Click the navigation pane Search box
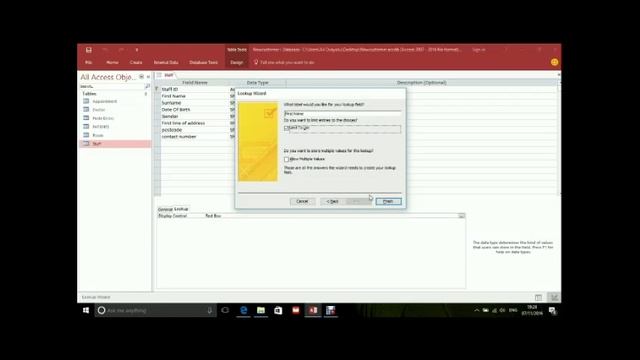 point(112,86)
